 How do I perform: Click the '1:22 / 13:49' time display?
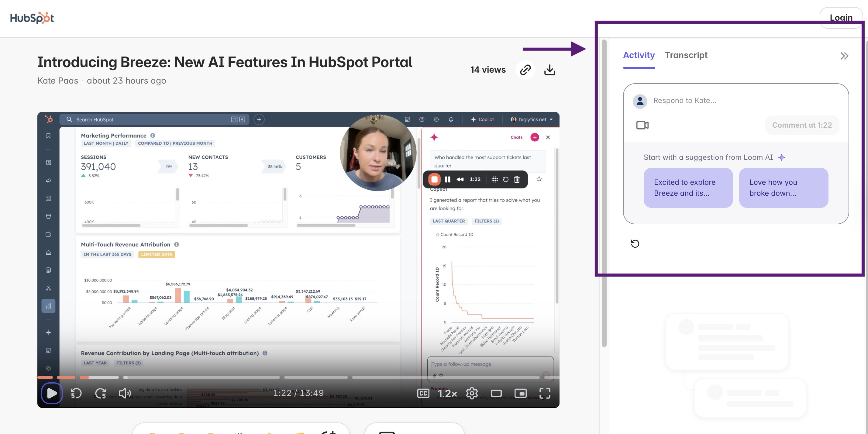[298, 393]
